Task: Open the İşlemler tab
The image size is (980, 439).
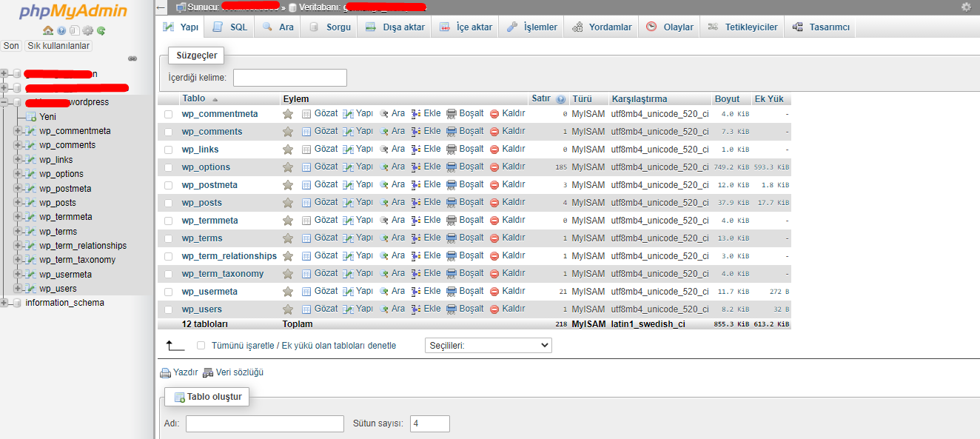Action: coord(532,27)
